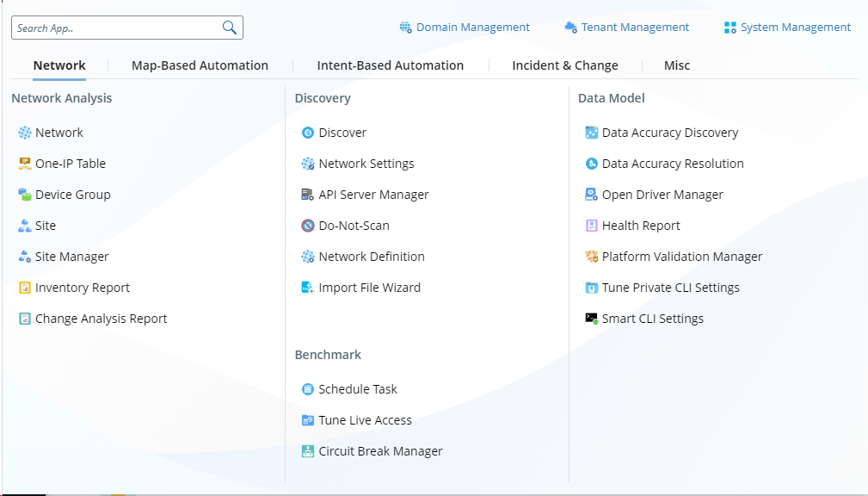Click the API Server Manager icon
This screenshot has height=496, width=868.
(x=308, y=195)
